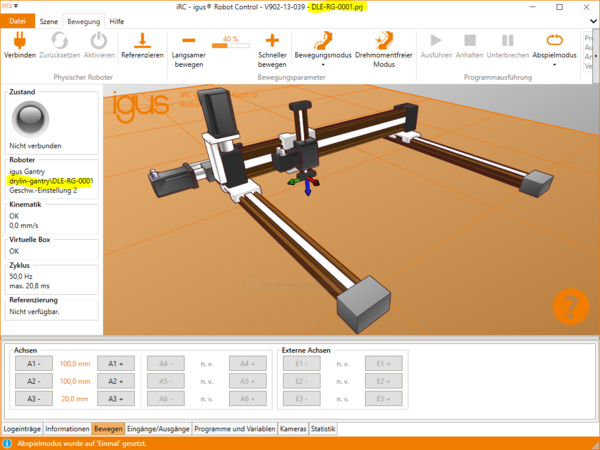
Task: Open the Bewegungsmodus robot arm icon
Action: (323, 40)
